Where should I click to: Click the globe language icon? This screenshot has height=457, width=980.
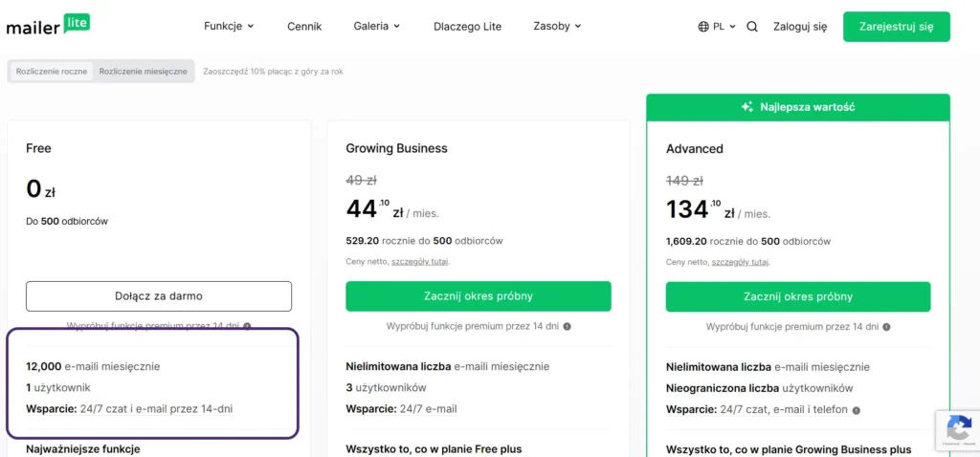point(703,27)
